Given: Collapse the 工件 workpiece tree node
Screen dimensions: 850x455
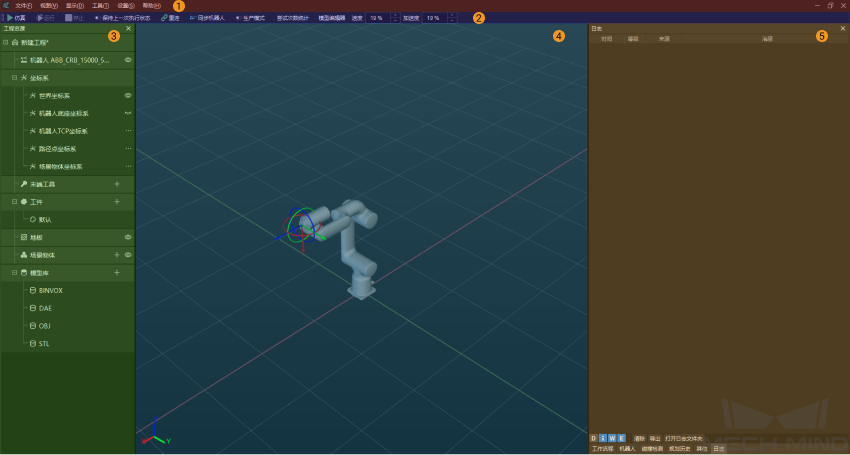Looking at the screenshot, I should [x=15, y=202].
